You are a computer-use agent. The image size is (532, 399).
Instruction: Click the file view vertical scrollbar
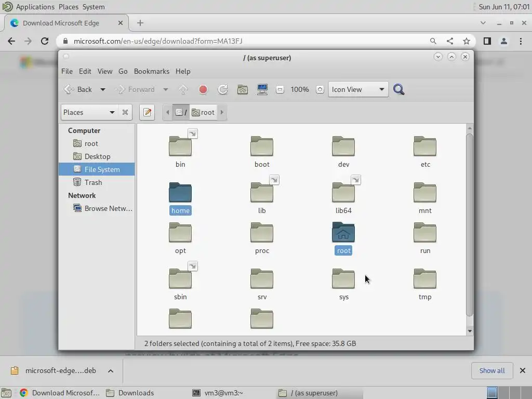pyautogui.click(x=470, y=225)
